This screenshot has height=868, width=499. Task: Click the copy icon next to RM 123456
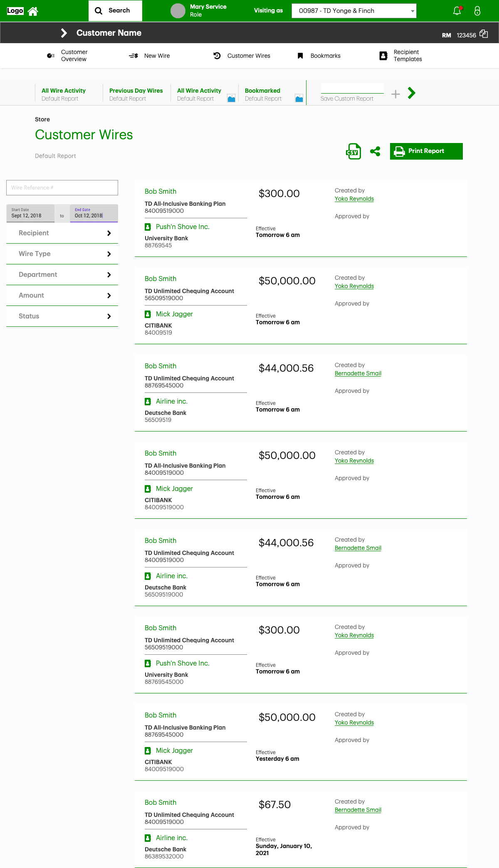pyautogui.click(x=484, y=34)
